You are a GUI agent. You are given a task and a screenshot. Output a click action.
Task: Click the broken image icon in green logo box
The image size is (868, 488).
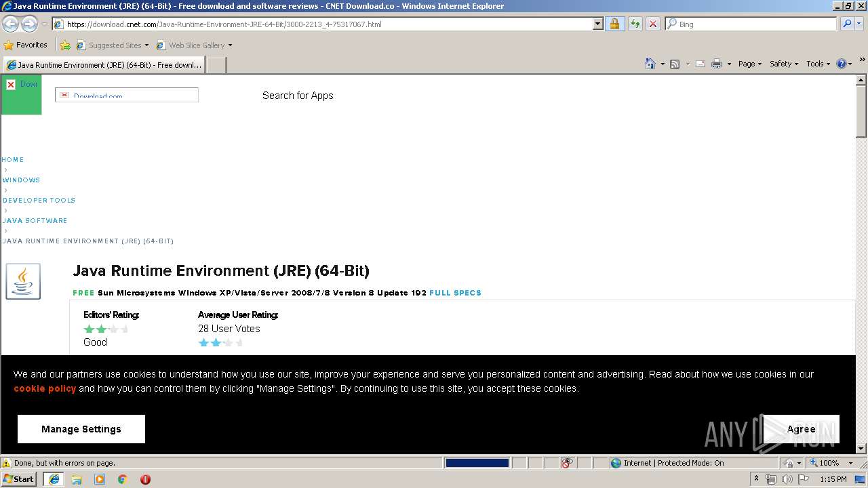click(x=11, y=84)
